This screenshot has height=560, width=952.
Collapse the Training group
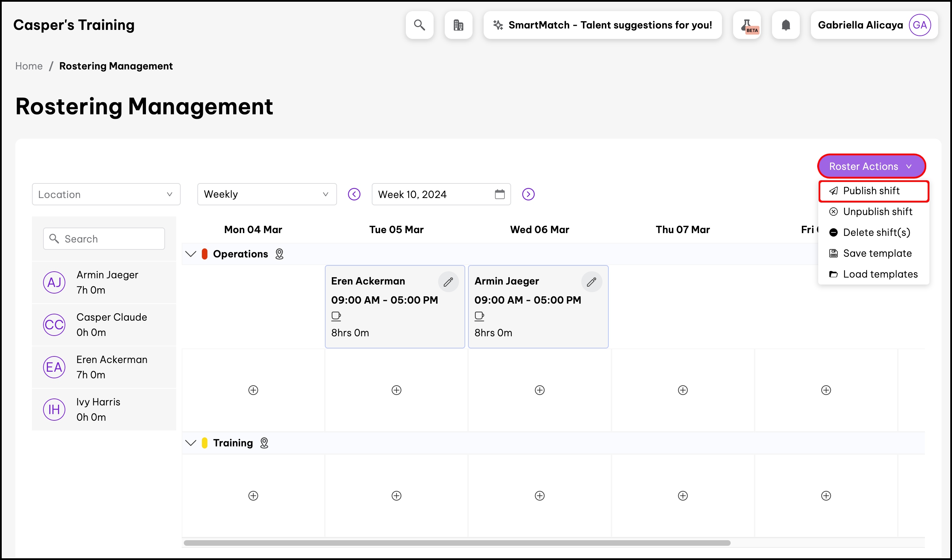point(191,443)
